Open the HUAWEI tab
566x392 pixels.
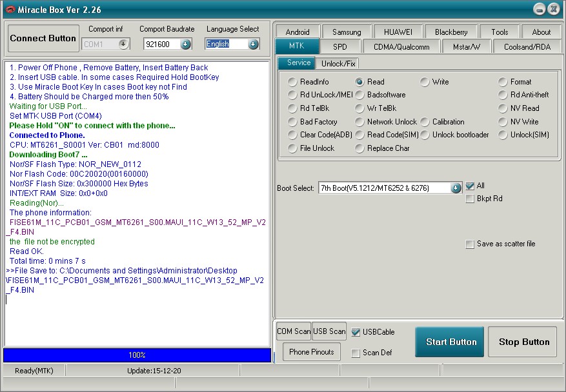tap(398, 30)
